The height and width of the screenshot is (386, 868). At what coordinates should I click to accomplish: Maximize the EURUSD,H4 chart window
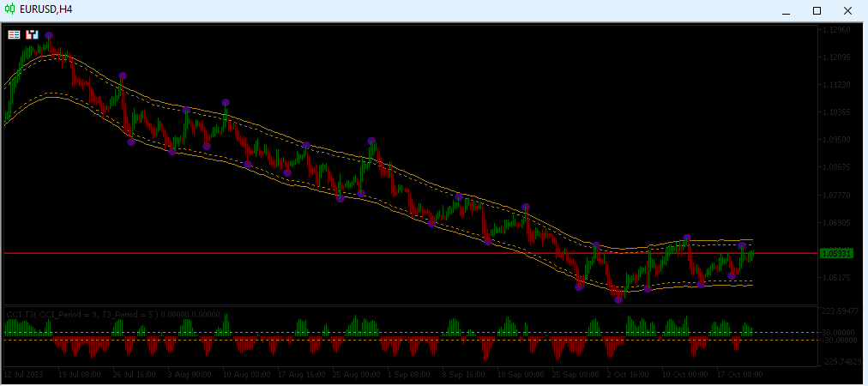817,10
